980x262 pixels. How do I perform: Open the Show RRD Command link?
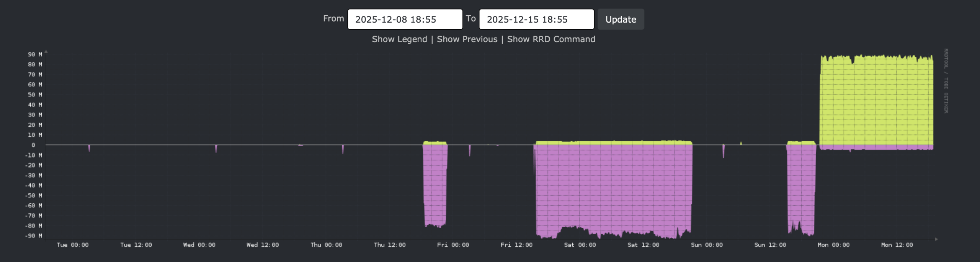(551, 39)
